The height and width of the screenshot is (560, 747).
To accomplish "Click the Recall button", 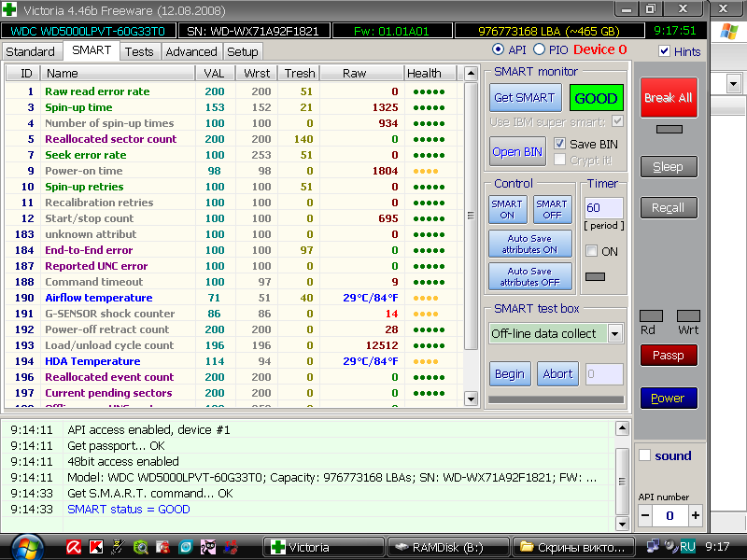I will (669, 208).
